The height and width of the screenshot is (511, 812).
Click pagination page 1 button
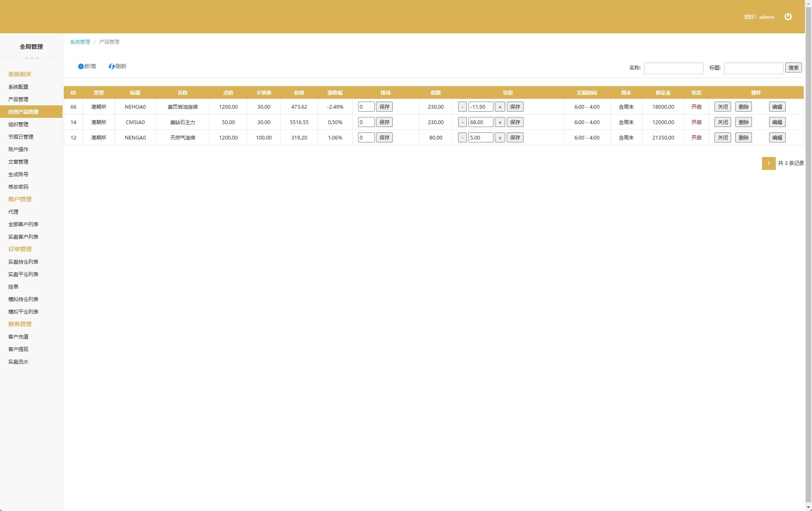coord(768,164)
